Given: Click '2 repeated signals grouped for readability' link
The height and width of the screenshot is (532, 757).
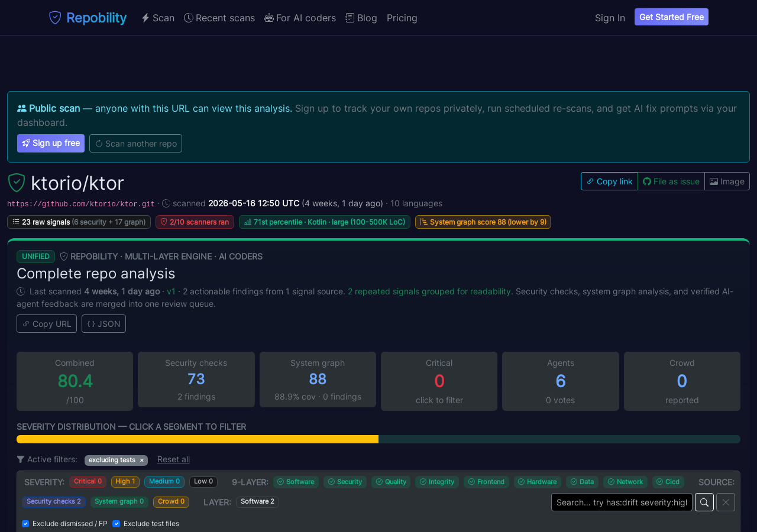Looking at the screenshot, I should click(x=429, y=291).
